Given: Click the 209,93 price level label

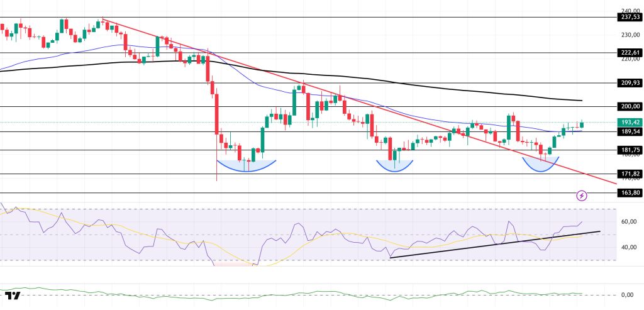Looking at the screenshot, I should (x=626, y=82).
